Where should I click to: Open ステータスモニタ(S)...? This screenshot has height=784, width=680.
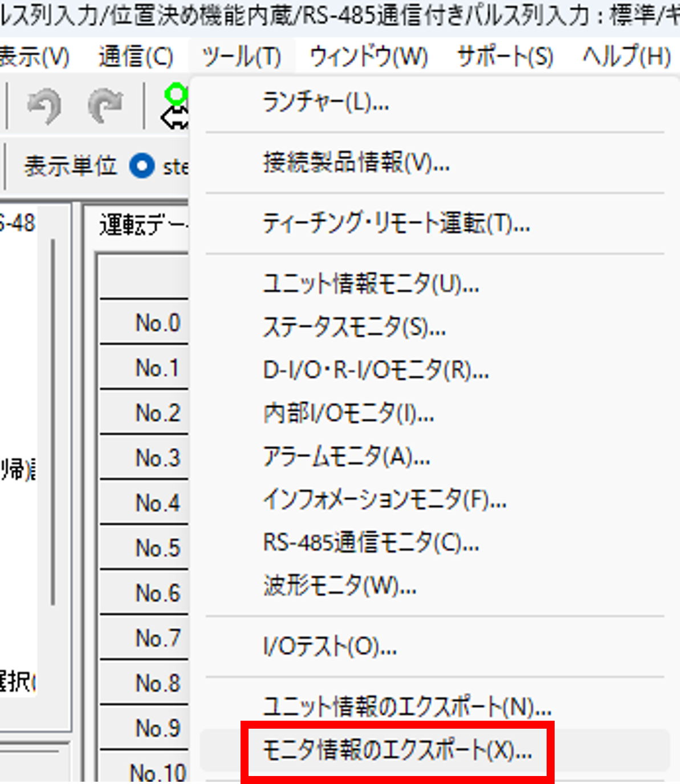[435, 327]
